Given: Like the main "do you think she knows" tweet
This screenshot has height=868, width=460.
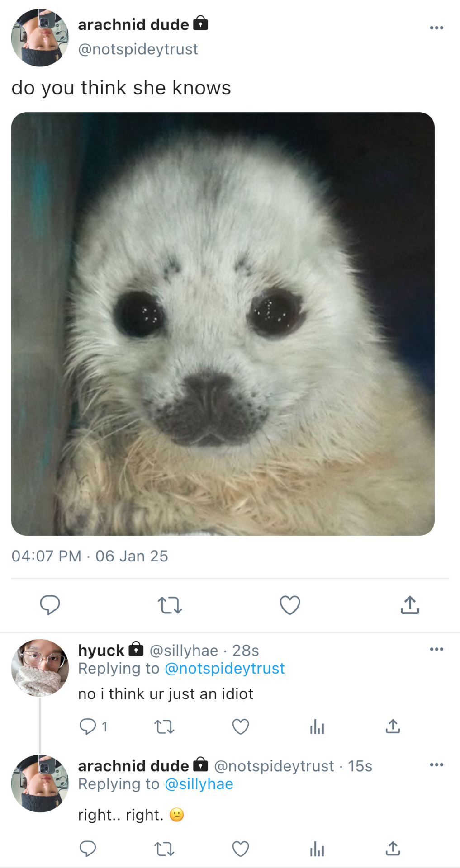Looking at the screenshot, I should pos(290,605).
